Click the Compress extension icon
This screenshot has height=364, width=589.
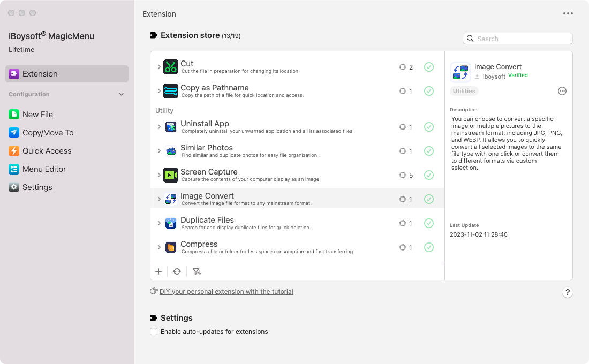[x=171, y=247]
